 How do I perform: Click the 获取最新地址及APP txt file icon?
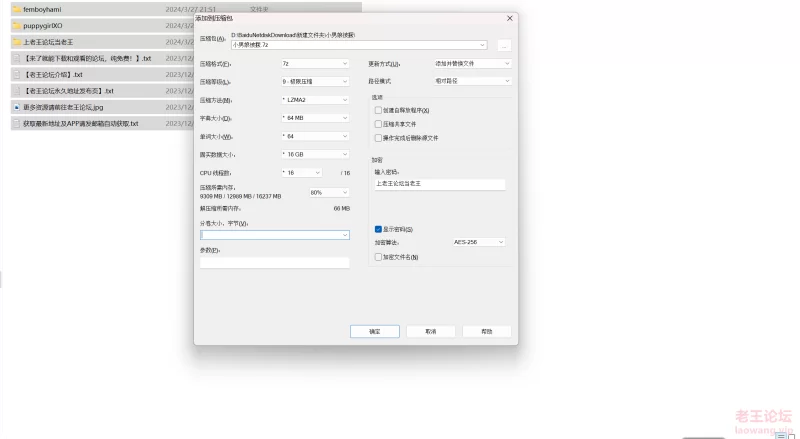point(16,124)
